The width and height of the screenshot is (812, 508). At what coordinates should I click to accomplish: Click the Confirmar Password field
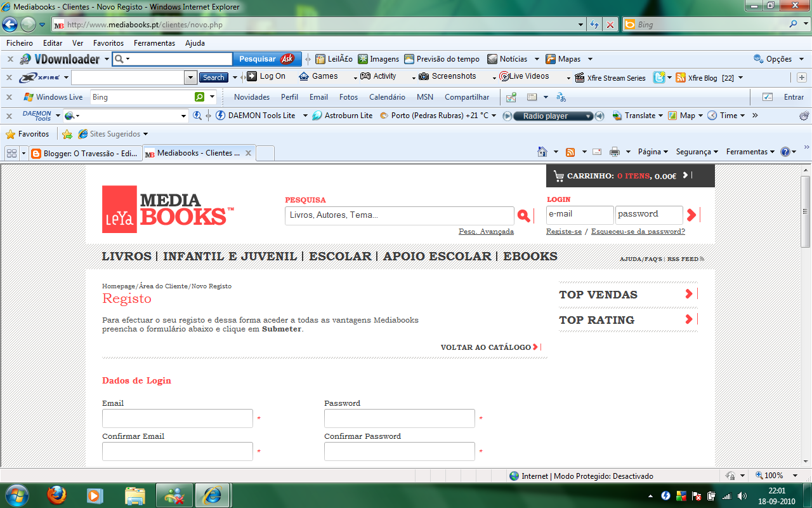[x=400, y=451]
